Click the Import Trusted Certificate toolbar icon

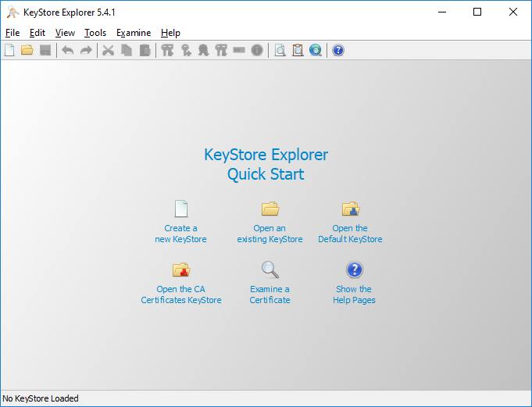(203, 50)
